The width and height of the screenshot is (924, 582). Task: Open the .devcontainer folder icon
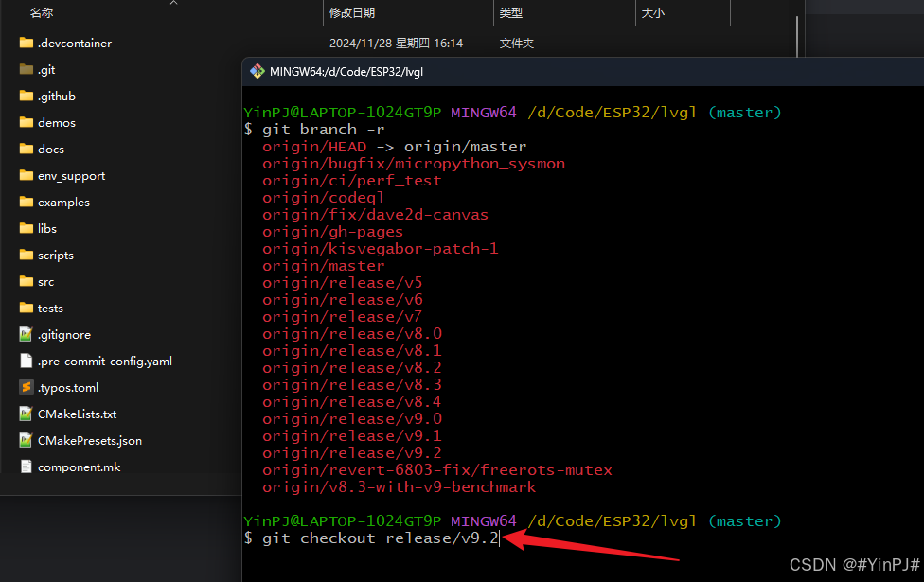27,43
